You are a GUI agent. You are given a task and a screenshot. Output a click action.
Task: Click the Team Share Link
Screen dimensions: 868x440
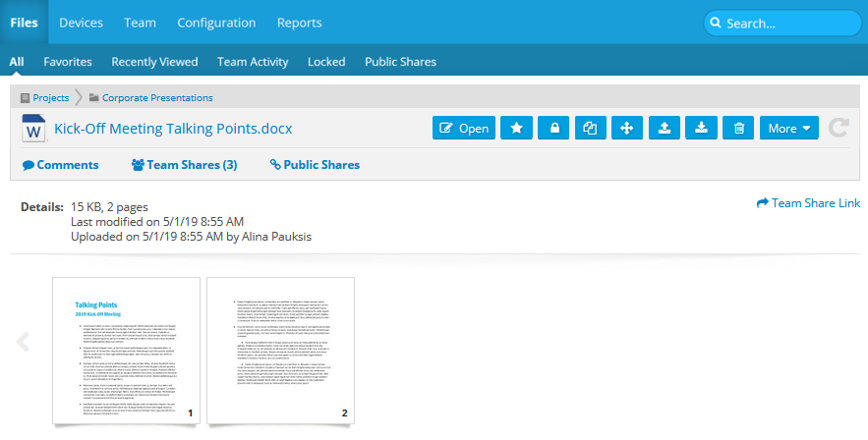(808, 203)
